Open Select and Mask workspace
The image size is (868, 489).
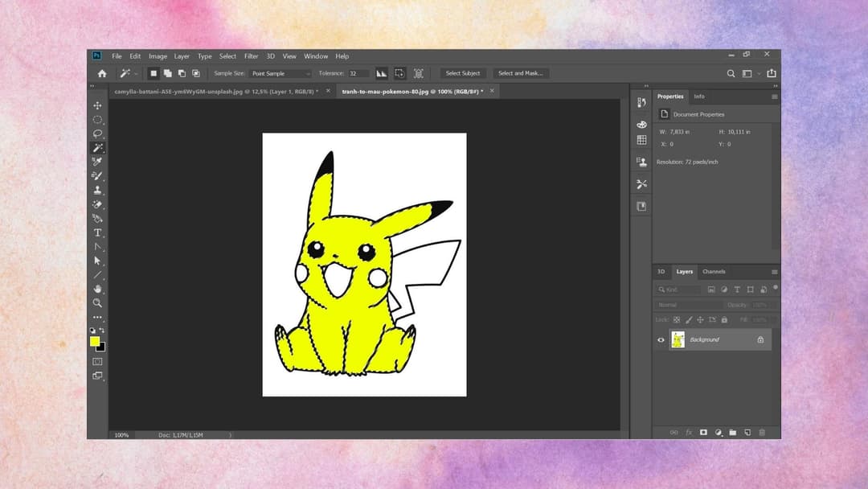tap(521, 73)
